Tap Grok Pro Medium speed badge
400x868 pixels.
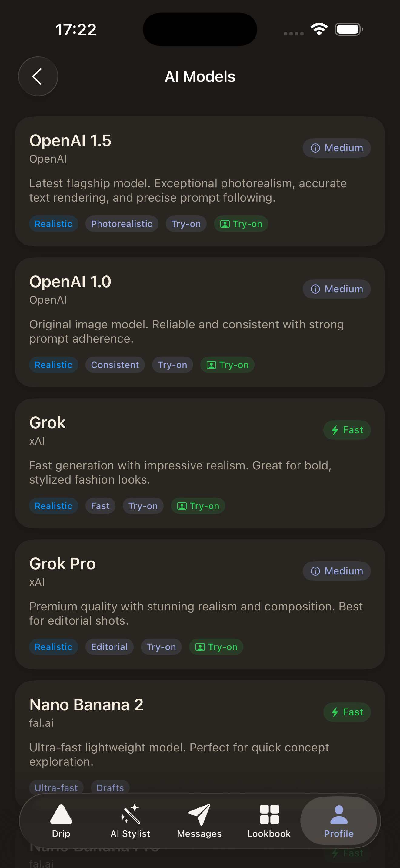click(337, 571)
